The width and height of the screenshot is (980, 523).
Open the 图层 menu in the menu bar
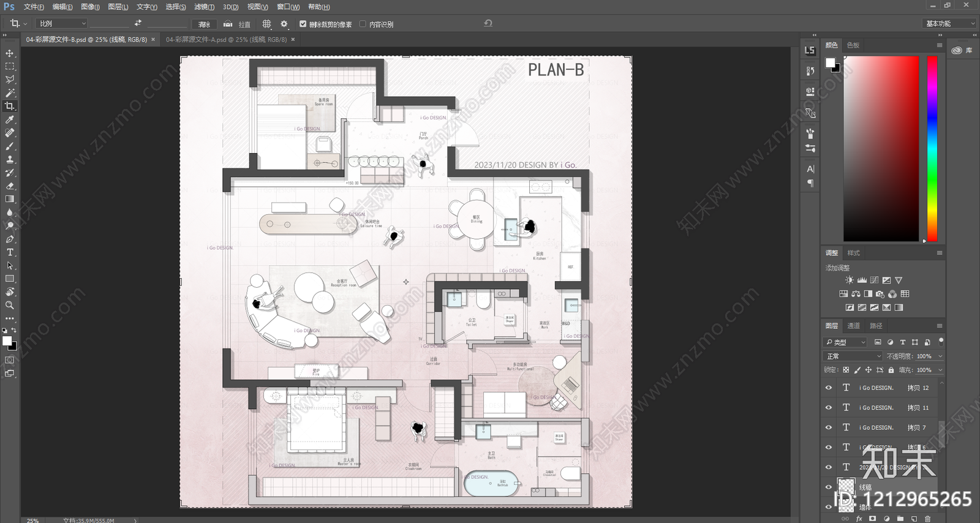[x=118, y=7]
